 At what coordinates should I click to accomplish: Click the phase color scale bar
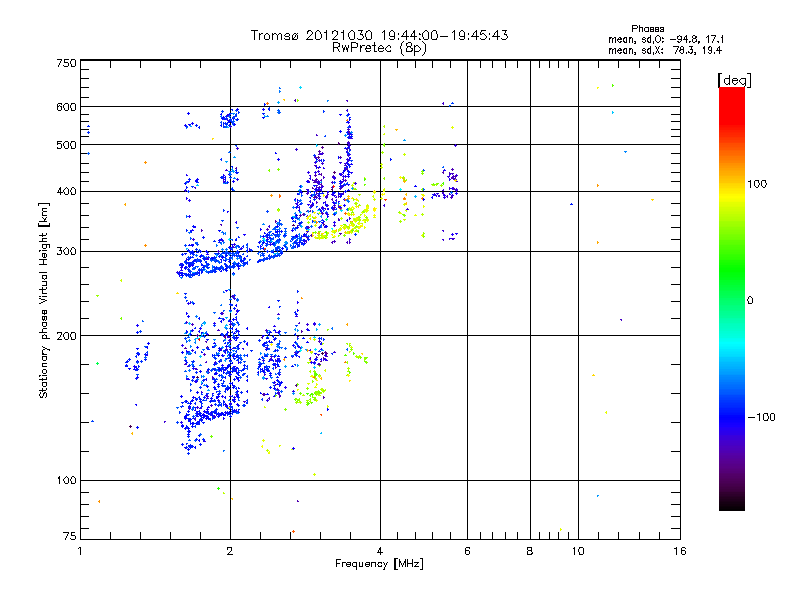point(732,299)
